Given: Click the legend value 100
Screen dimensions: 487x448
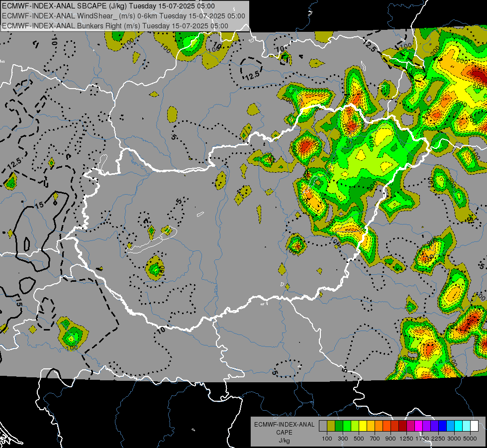Looking at the screenshot, I should [327, 439].
